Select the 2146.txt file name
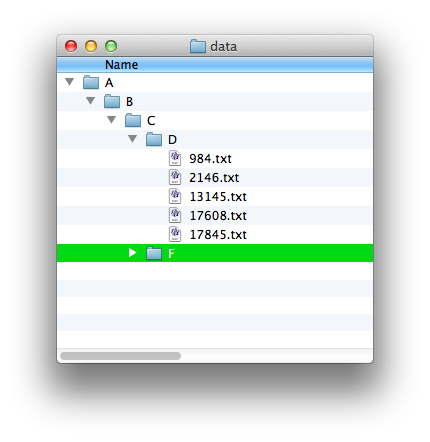Screen dimensions: 430x442 click(x=214, y=178)
